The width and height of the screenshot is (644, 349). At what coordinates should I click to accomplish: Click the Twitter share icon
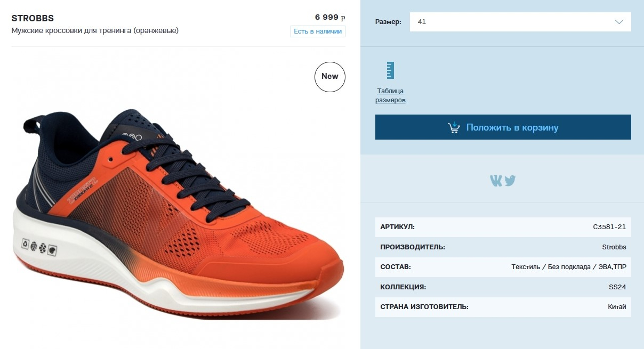510,181
